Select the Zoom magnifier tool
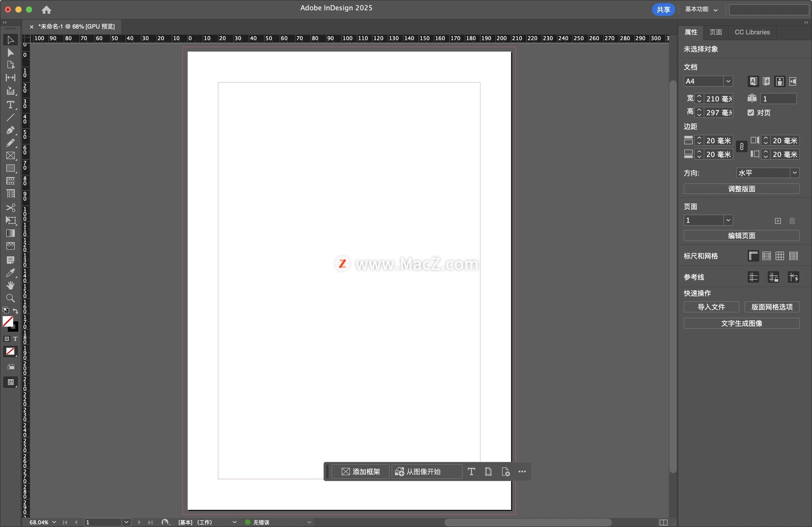The height and width of the screenshot is (527, 812). click(x=11, y=298)
